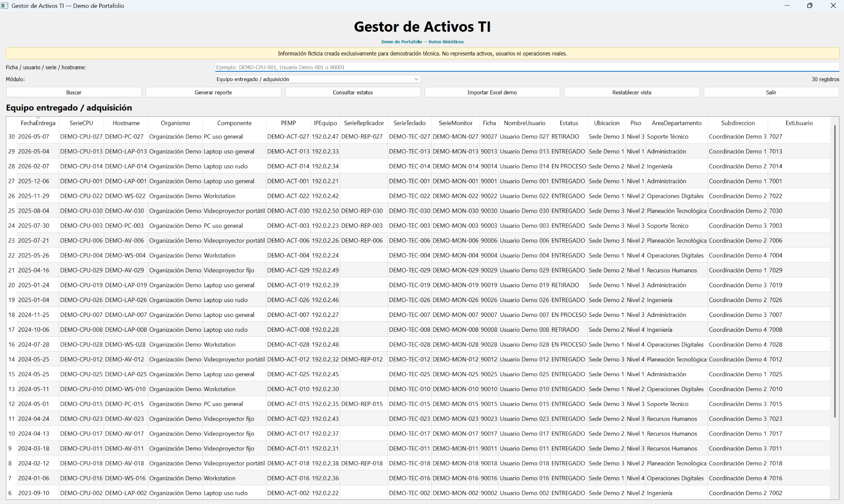The image size is (844, 504).
Task: Click Restablecer vista button
Action: 632,92
